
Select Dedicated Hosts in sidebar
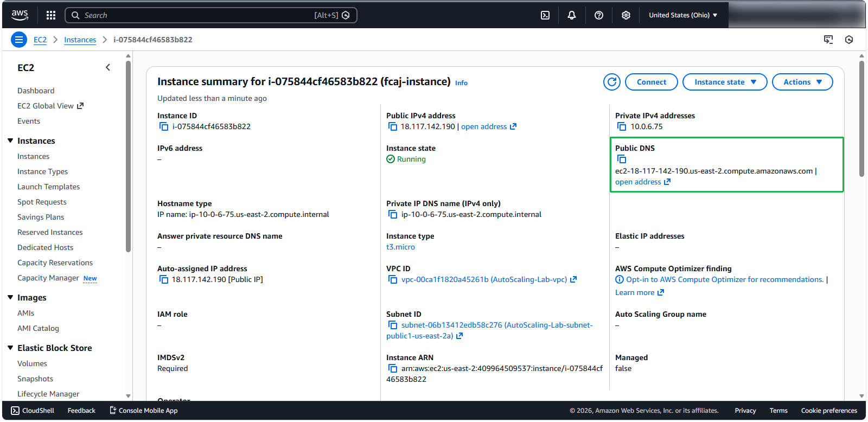[x=45, y=247]
